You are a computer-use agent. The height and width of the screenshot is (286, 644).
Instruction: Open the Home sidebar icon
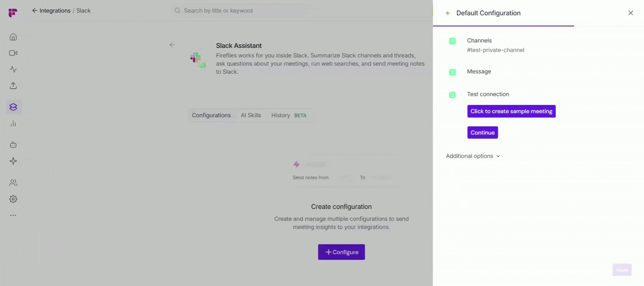tap(13, 37)
